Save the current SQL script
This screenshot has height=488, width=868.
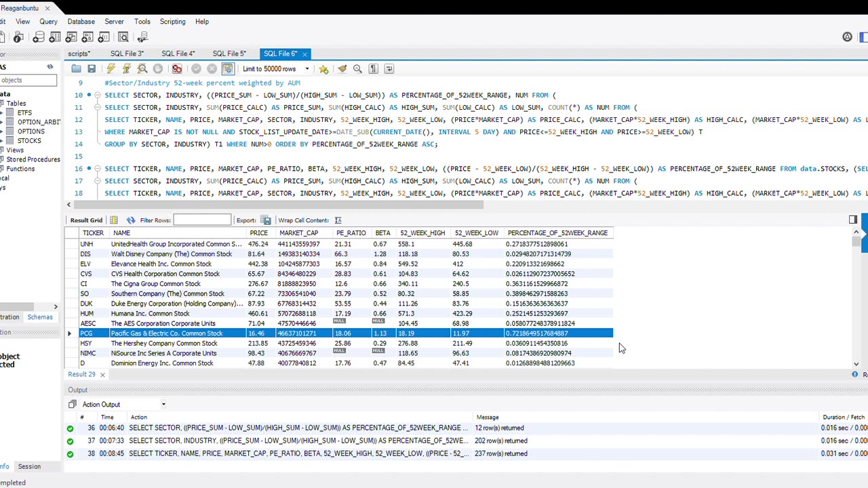[92, 68]
